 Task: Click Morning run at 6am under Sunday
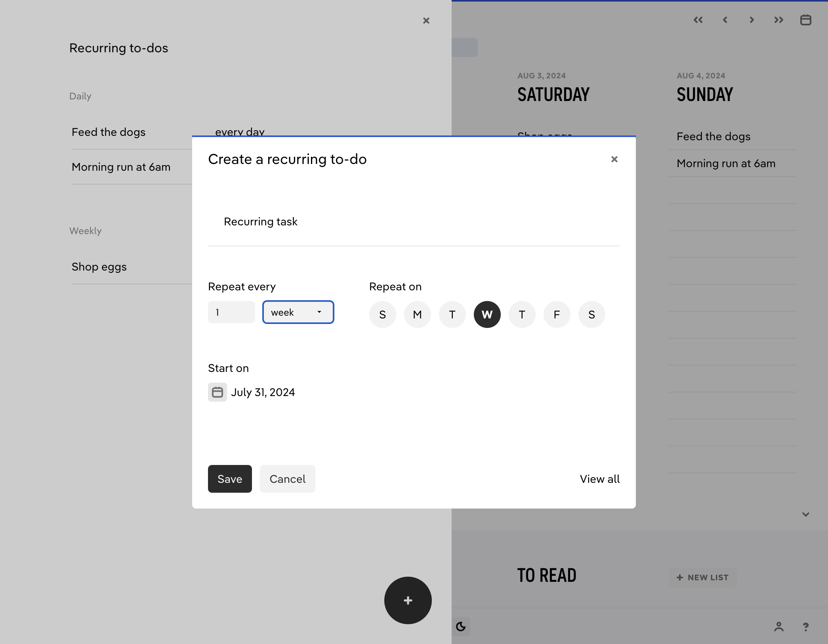point(726,163)
